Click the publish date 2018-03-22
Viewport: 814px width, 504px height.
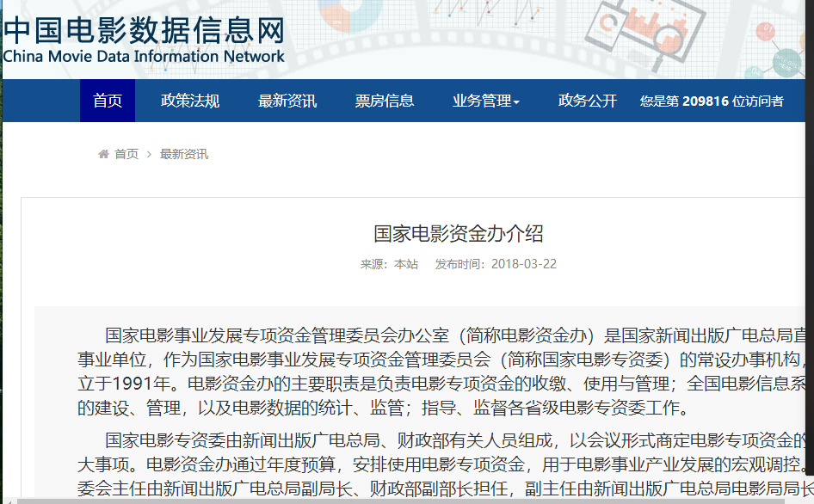pos(524,264)
